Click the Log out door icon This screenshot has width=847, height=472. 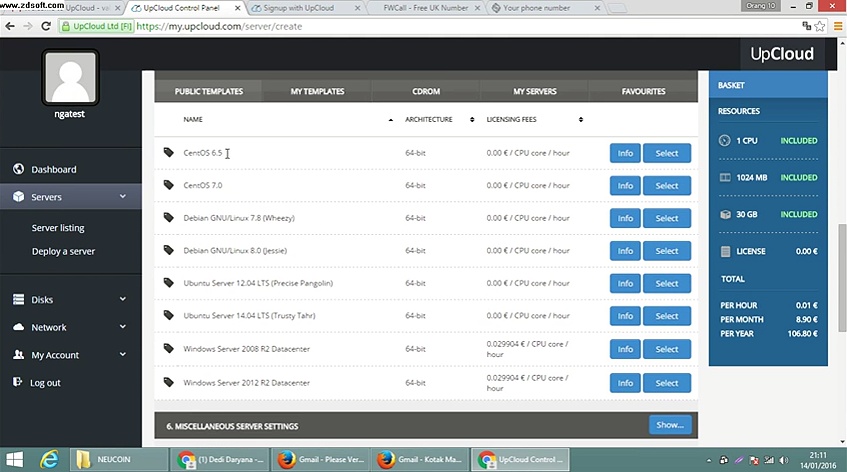point(17,382)
